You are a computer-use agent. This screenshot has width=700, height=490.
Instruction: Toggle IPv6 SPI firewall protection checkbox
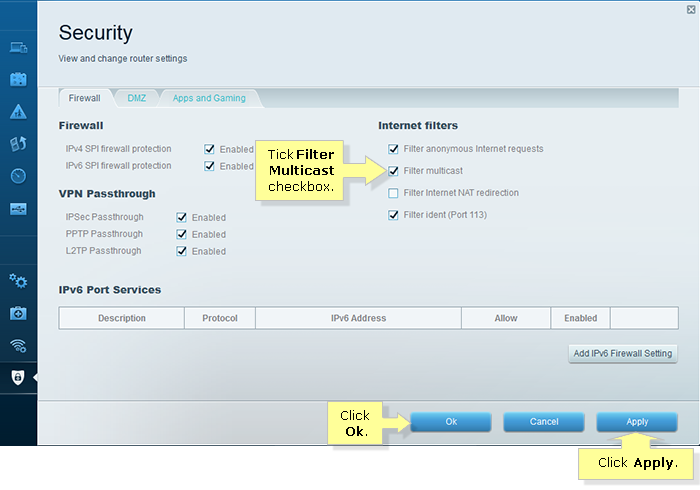click(209, 166)
